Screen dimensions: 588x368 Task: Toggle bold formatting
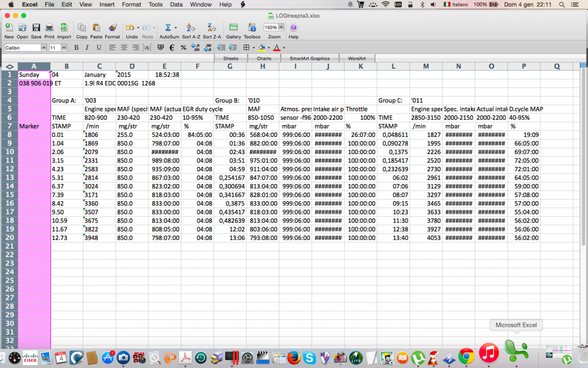76,48
